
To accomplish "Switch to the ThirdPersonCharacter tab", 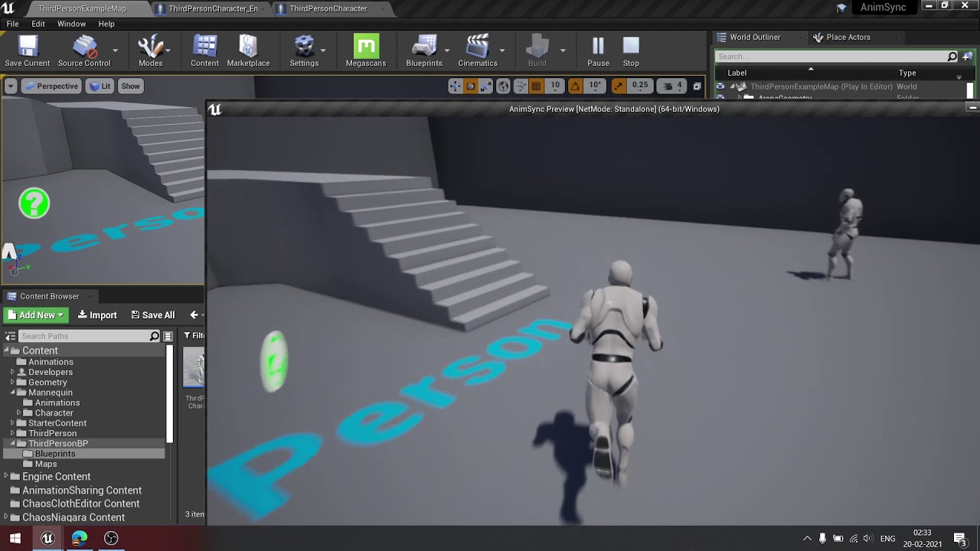I will pyautogui.click(x=328, y=8).
